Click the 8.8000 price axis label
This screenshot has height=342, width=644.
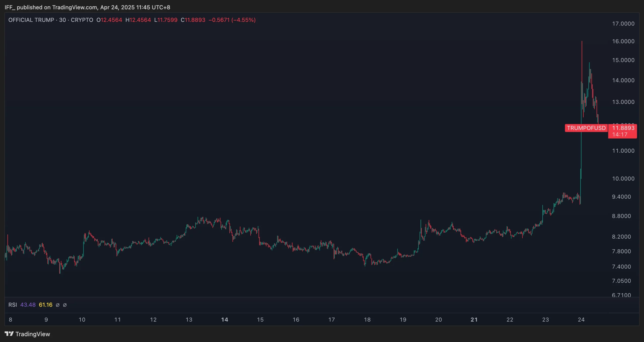(x=621, y=216)
